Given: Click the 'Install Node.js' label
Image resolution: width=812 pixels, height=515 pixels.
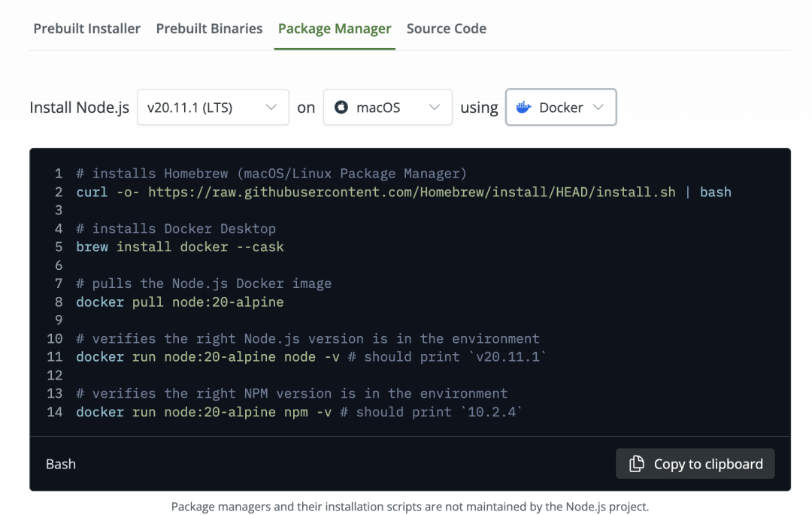Looking at the screenshot, I should (79, 108).
